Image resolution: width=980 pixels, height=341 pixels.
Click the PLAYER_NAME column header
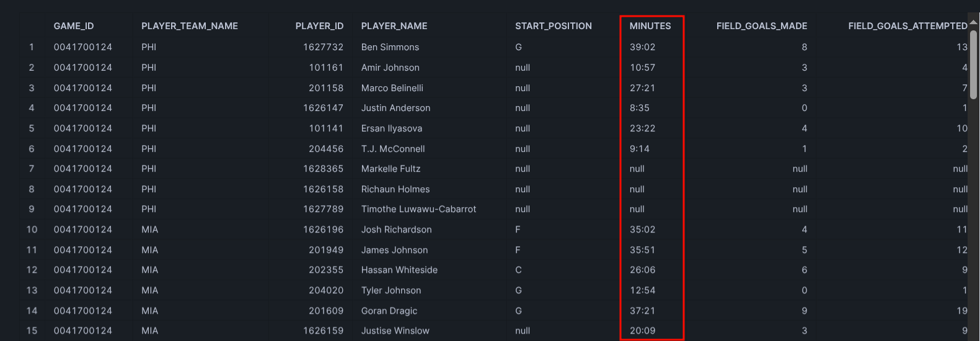(394, 26)
